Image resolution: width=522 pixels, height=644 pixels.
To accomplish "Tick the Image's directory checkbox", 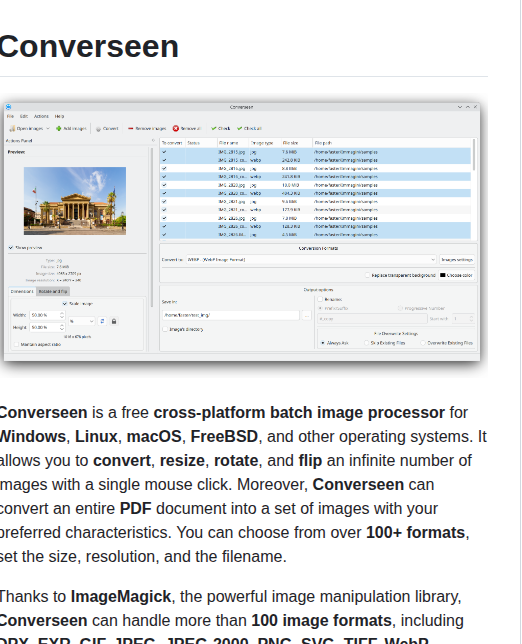I will click(165, 329).
